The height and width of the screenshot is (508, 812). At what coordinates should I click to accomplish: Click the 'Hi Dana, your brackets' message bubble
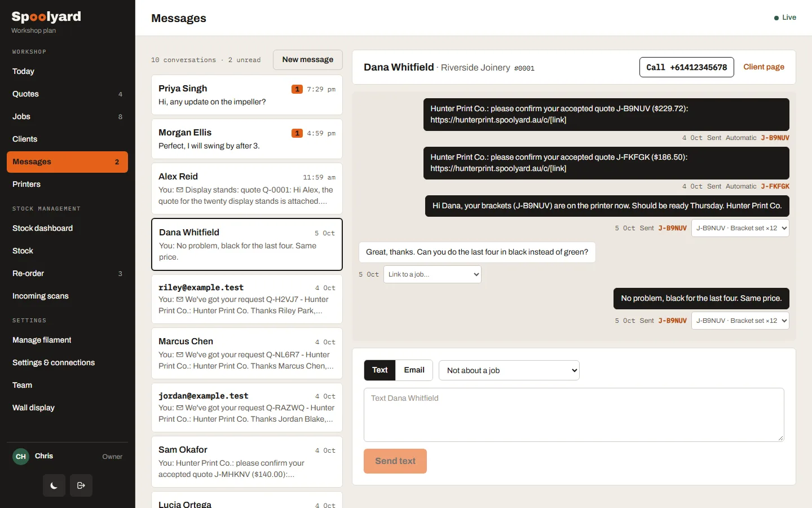pyautogui.click(x=607, y=206)
